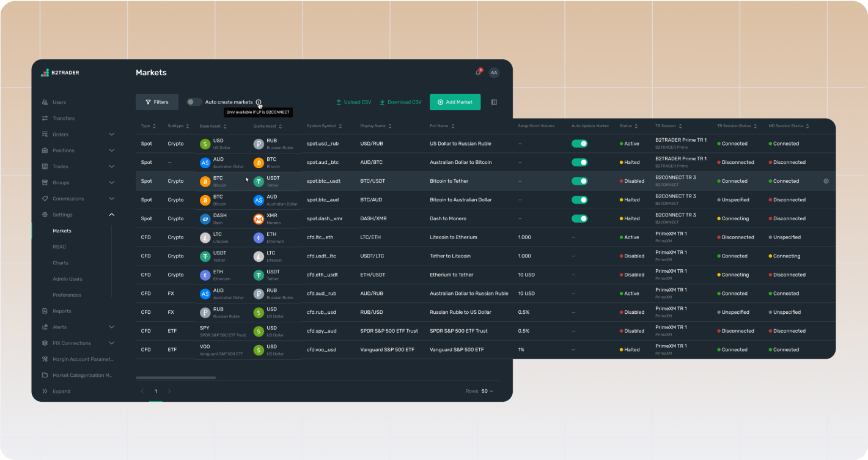Select RBAC under Settings

(x=59, y=247)
